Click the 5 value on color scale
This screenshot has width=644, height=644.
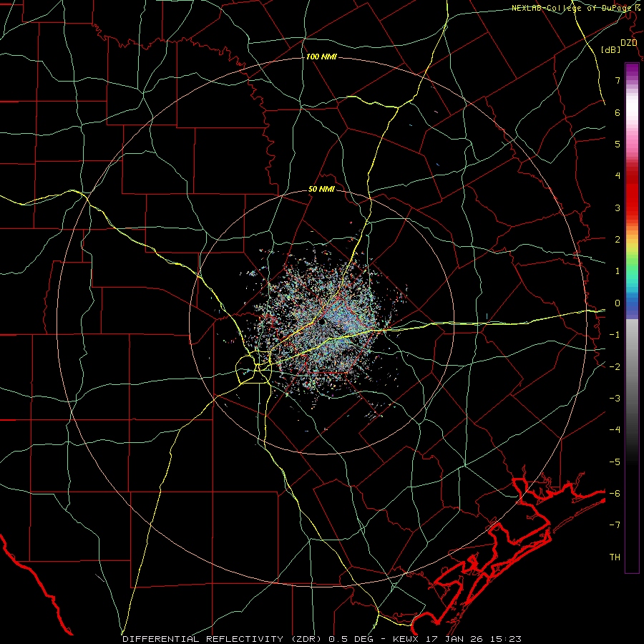(618, 144)
